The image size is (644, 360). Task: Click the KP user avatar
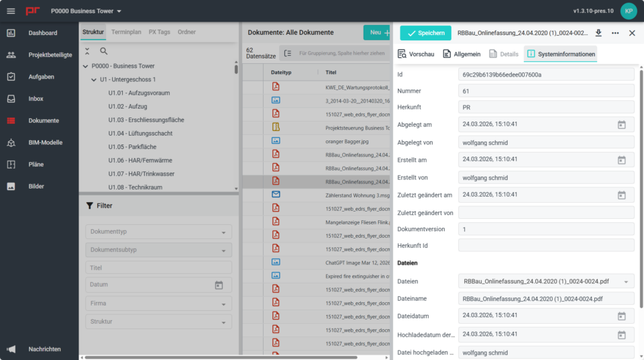tap(629, 11)
